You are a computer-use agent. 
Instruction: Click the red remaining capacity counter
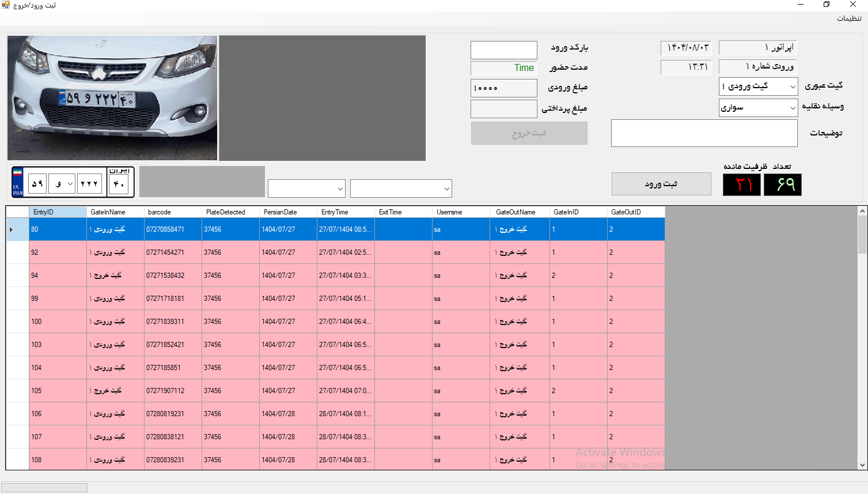point(742,185)
